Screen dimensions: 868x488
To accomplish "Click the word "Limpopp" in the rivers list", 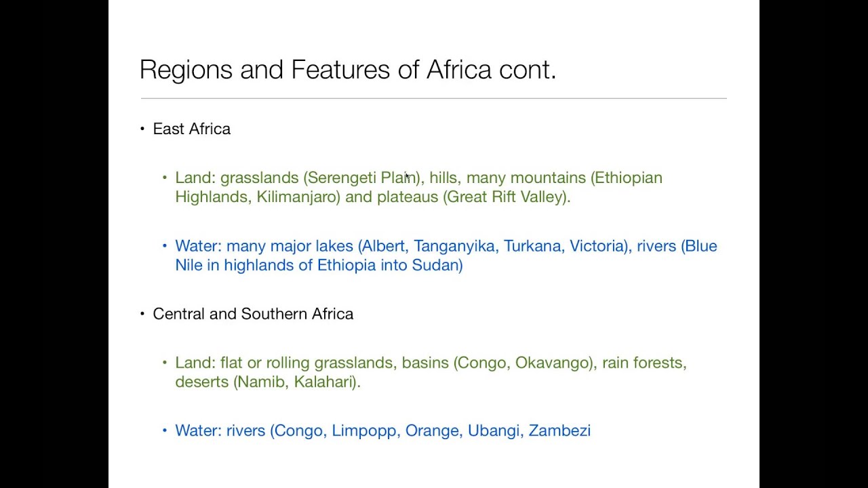I will (x=359, y=431).
